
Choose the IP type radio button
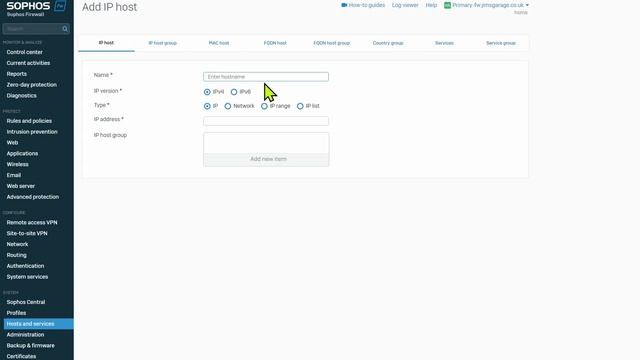tap(207, 106)
